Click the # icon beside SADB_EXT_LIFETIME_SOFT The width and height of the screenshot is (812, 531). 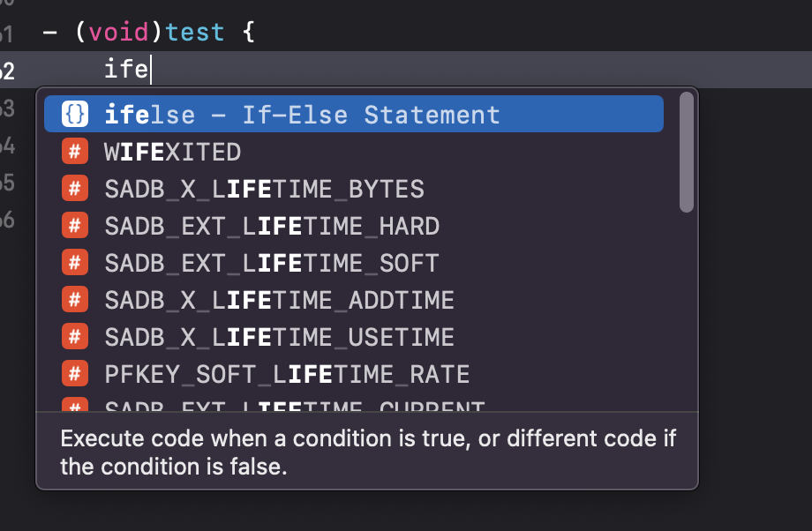point(75,263)
